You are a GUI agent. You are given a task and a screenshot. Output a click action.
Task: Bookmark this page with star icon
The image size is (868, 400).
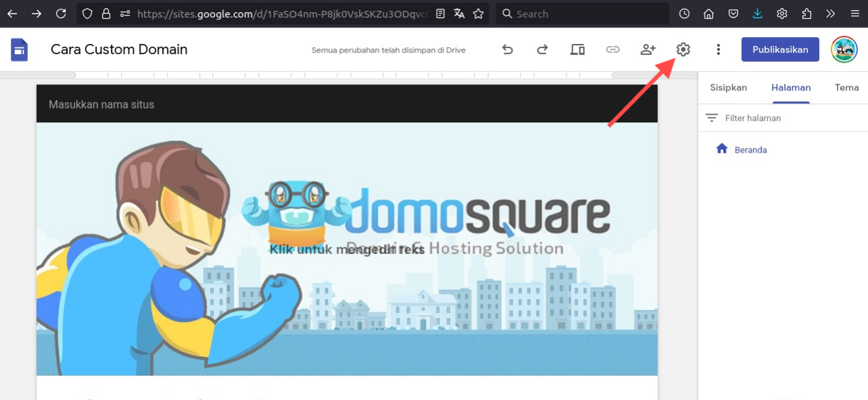click(478, 14)
